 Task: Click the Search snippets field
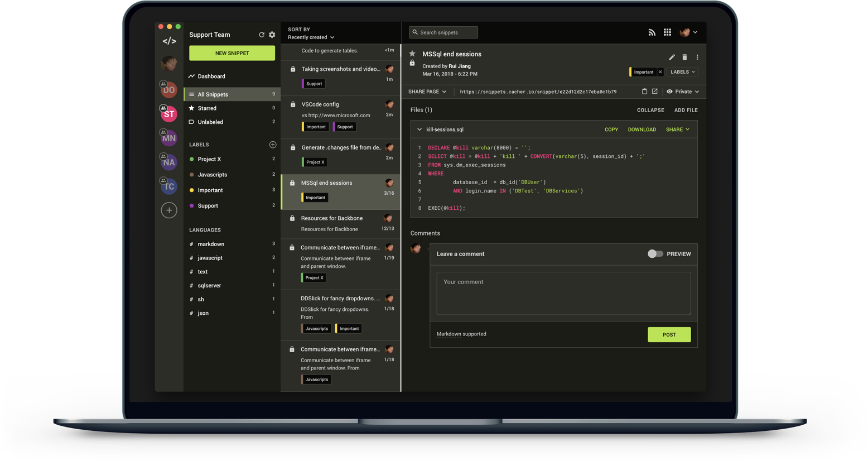[443, 32]
